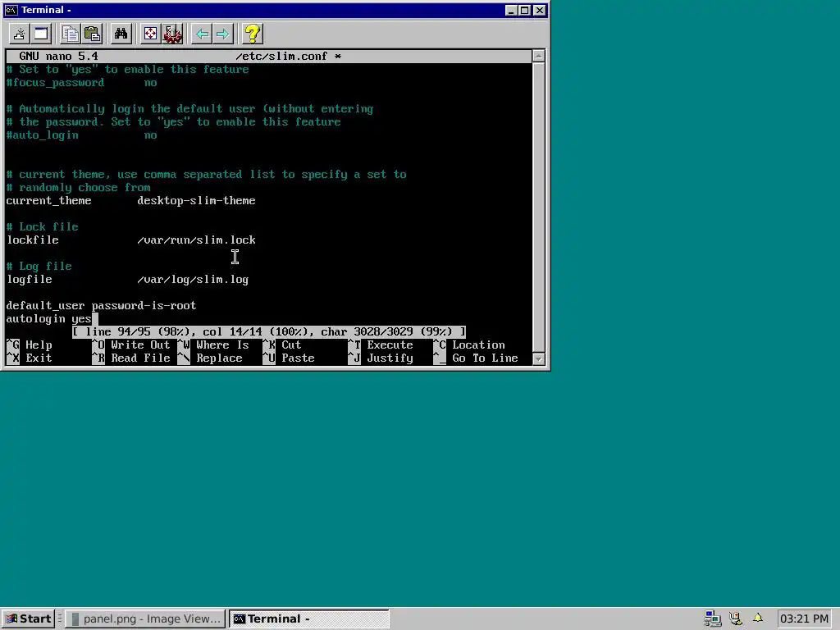Click the 'autologin yes' line
This screenshot has width=840, height=630.
click(48, 319)
